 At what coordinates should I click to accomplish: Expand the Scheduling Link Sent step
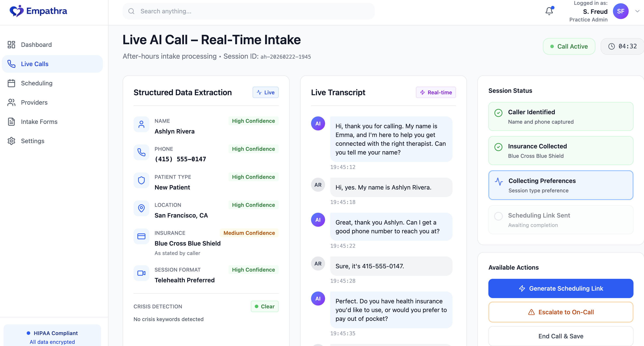point(561,220)
